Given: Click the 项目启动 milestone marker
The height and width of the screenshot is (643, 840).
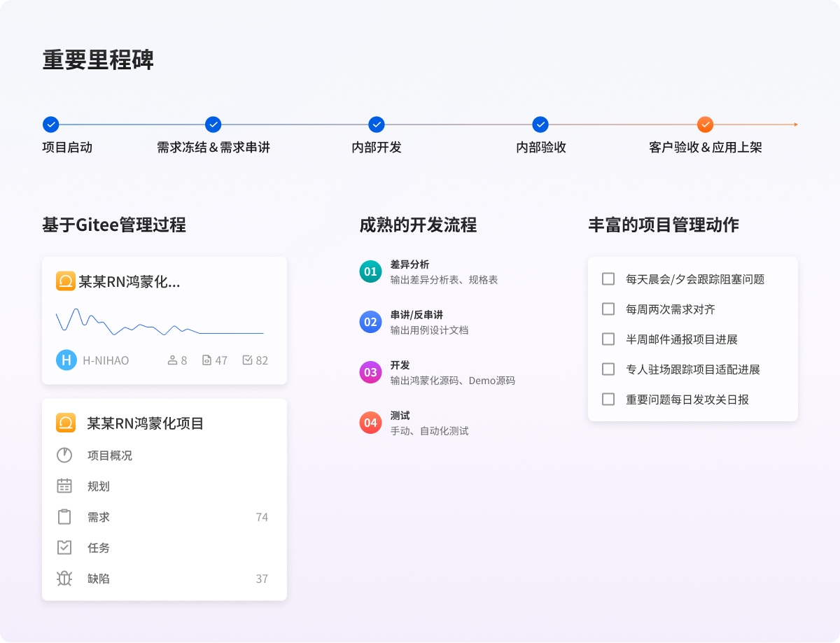Looking at the screenshot, I should tap(50, 125).
